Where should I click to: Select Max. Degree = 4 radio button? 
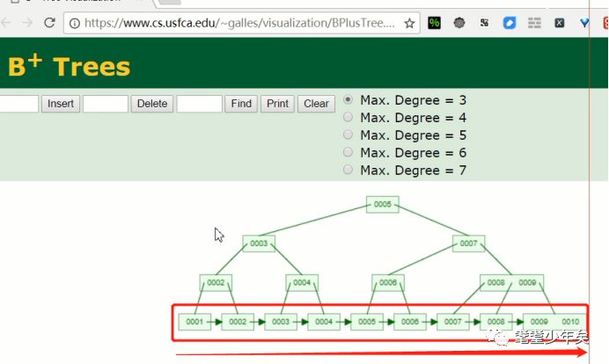348,117
